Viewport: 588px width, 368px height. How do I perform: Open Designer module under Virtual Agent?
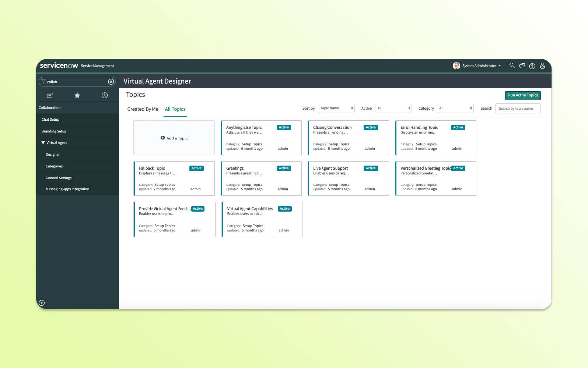point(53,155)
